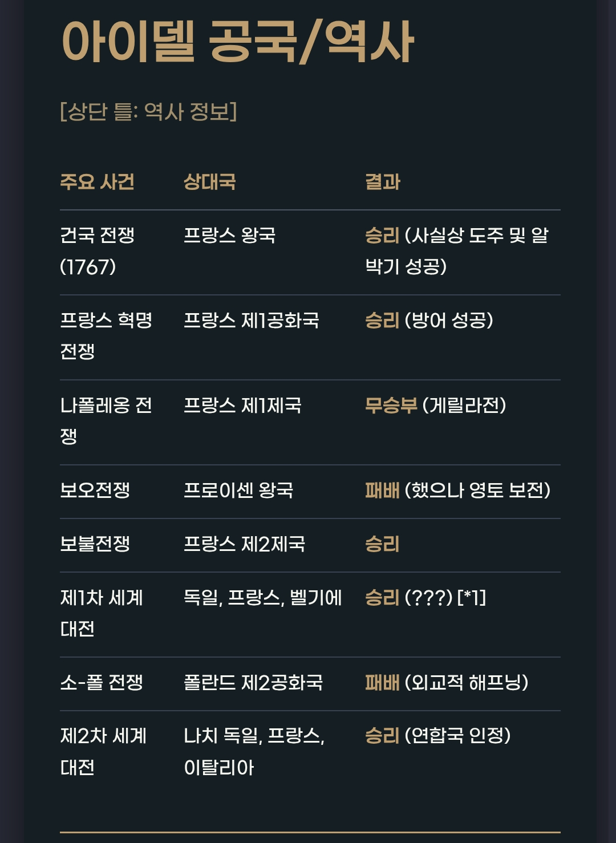The image size is (616, 843).
Task: Open the 건국 전쟁 (1767) entry
Action: pos(97,250)
